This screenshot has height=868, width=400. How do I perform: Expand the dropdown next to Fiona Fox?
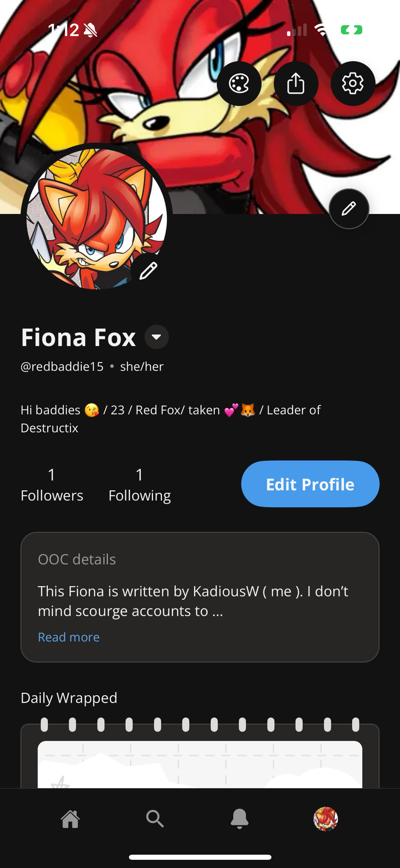(157, 337)
